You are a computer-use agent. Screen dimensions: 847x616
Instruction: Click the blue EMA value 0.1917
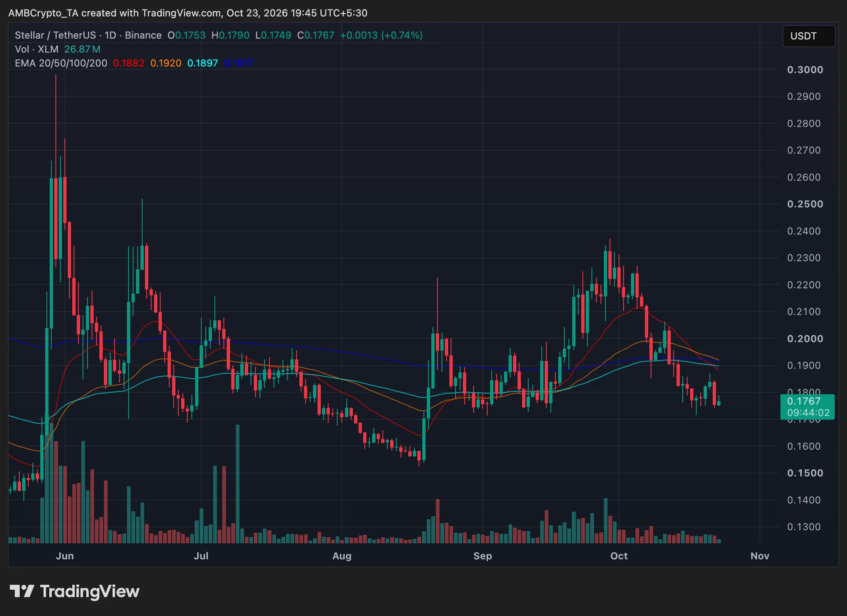239,63
